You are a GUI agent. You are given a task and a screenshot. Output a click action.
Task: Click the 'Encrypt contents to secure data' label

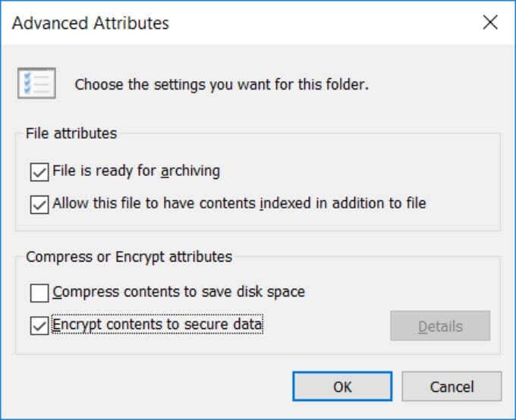point(158,325)
